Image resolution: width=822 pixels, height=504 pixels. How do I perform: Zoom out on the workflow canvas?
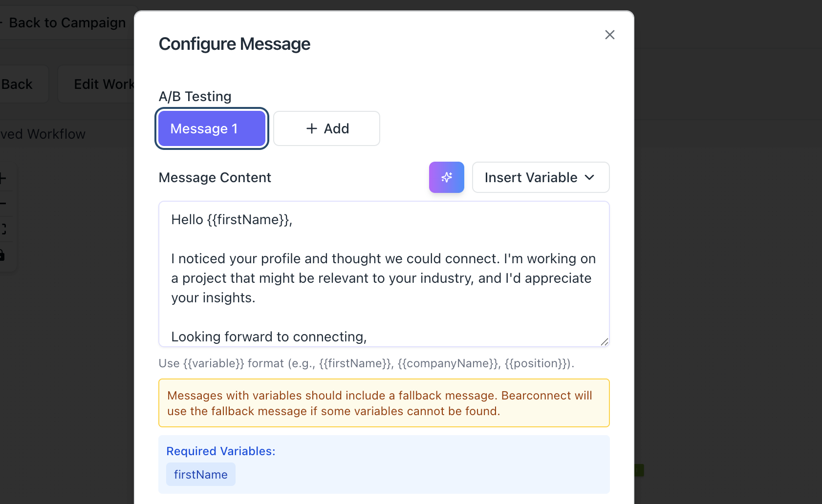3,204
